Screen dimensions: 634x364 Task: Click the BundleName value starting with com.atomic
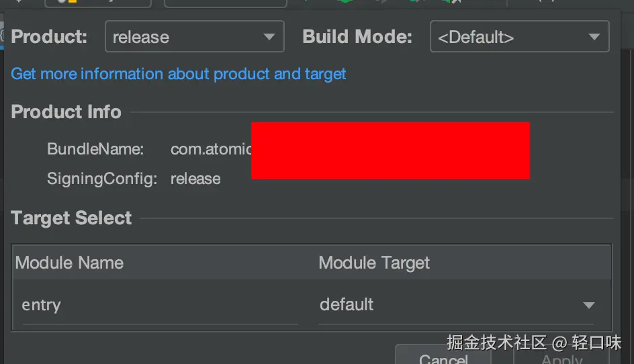click(x=210, y=149)
